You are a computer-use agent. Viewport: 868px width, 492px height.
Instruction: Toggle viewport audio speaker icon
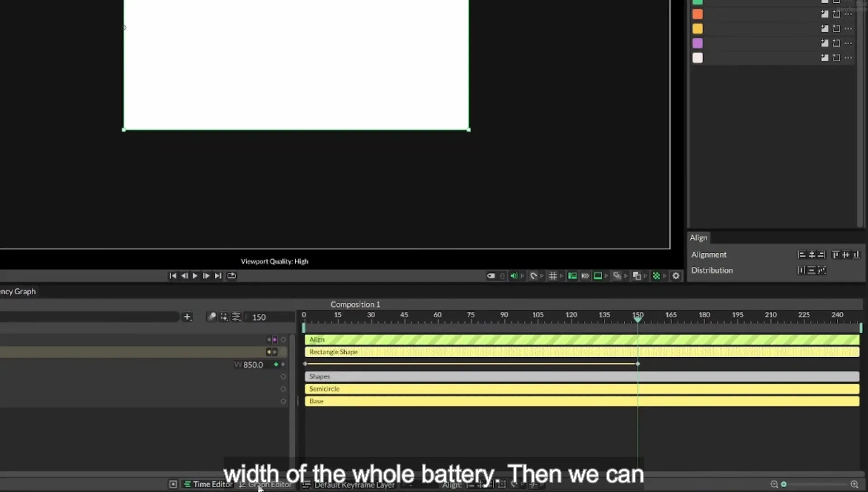click(514, 276)
